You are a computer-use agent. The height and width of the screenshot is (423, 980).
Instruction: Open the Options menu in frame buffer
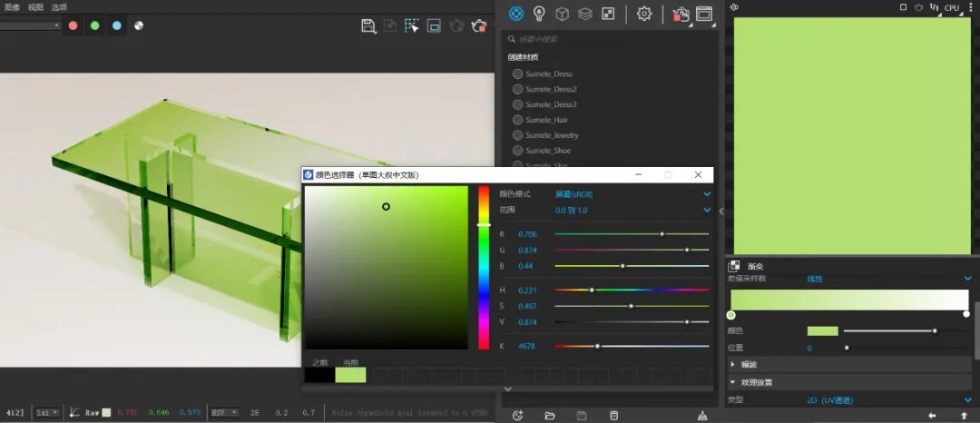59,7
